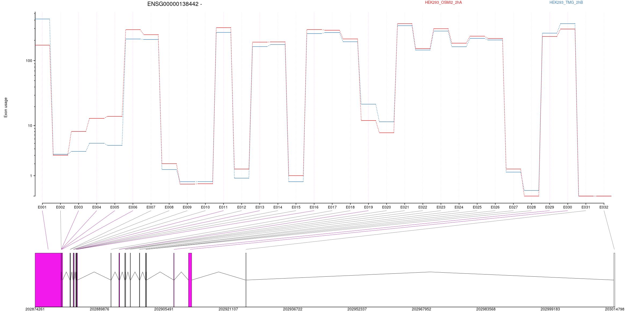Select exon label E032
This screenshot has width=644, height=322.
604,207
